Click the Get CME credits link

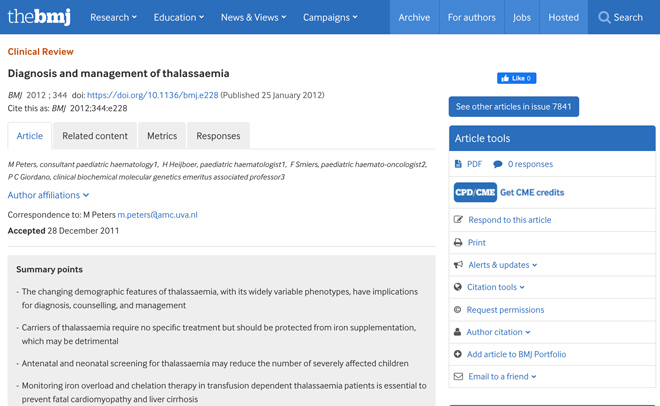[x=532, y=192]
